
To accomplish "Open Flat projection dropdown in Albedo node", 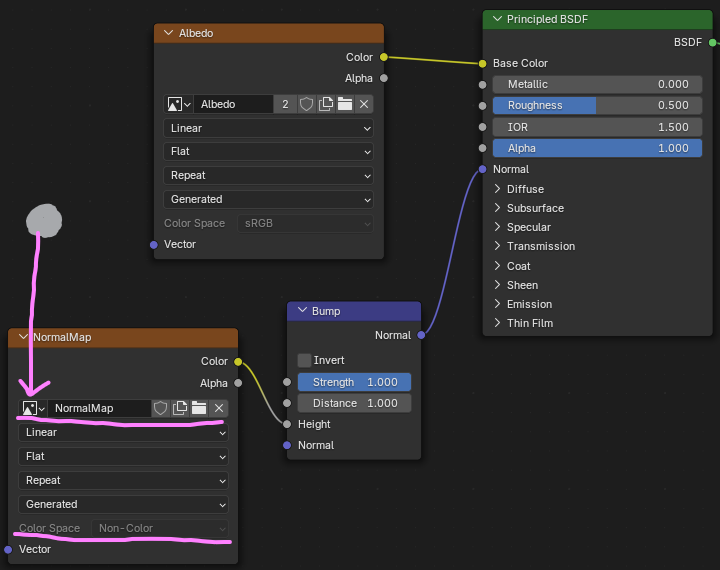I will 268,151.
